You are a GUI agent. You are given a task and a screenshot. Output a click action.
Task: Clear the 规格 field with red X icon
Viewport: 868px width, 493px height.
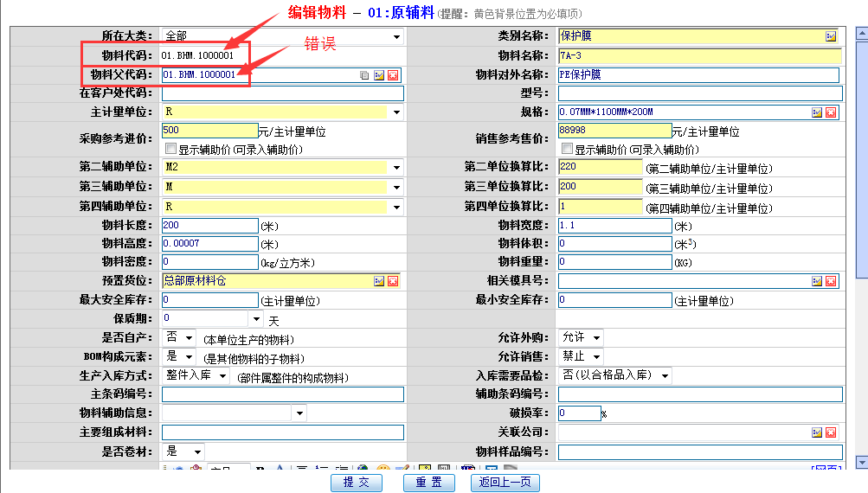pyautogui.click(x=831, y=112)
